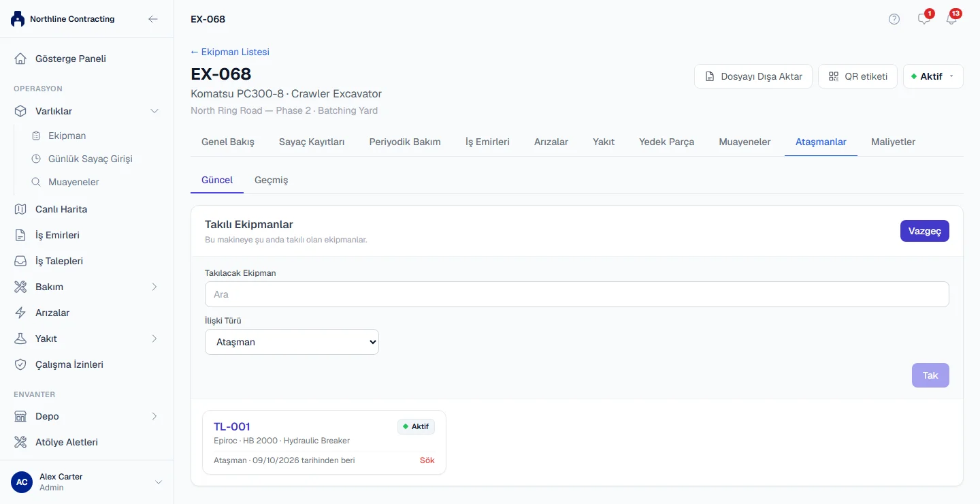Click the İş Talepleri inbox icon
The height and width of the screenshot is (504, 980).
[21, 261]
